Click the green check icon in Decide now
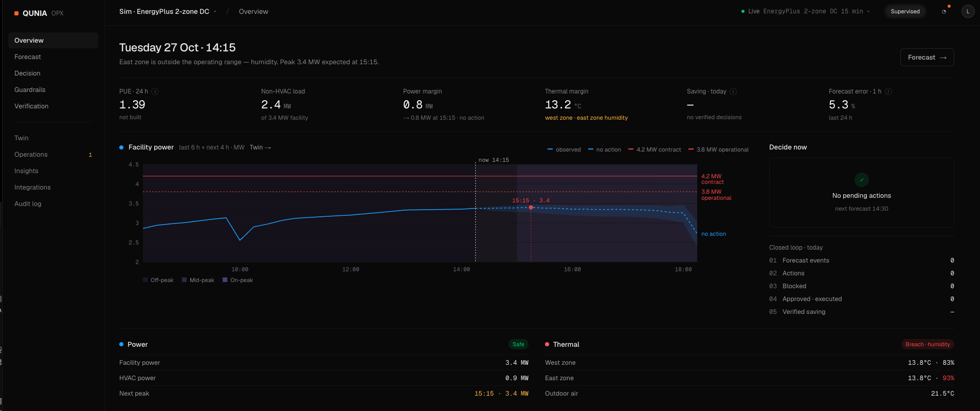The width and height of the screenshot is (980, 411). click(862, 180)
